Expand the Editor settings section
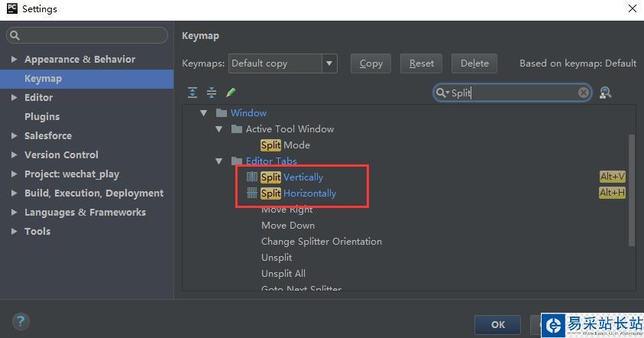Screen dimensions: 644x338 click(x=14, y=97)
